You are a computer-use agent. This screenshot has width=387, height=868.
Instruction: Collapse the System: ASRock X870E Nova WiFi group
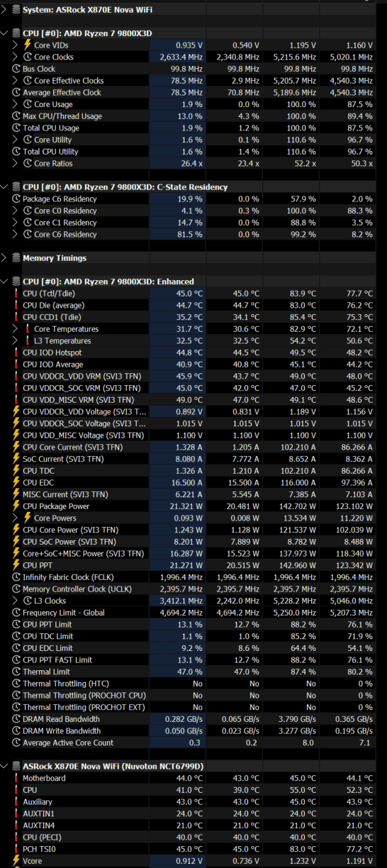coord(5,10)
